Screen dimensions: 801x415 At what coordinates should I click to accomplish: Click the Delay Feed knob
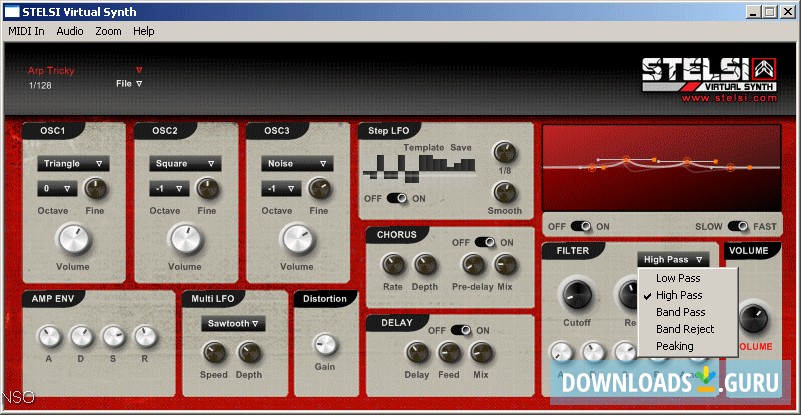coord(450,353)
